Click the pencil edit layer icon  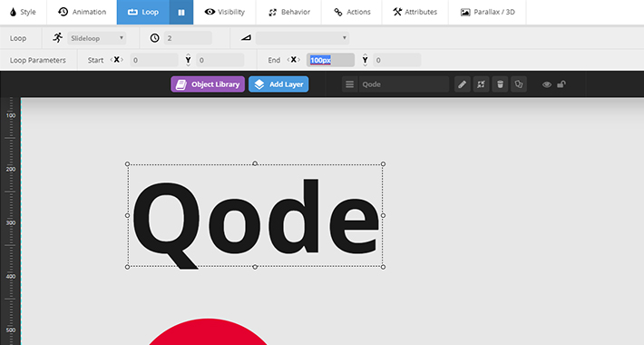(462, 84)
